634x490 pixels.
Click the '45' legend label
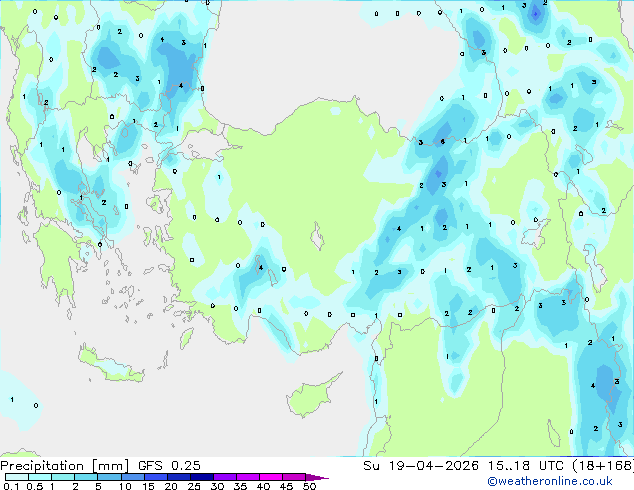tap(286, 486)
